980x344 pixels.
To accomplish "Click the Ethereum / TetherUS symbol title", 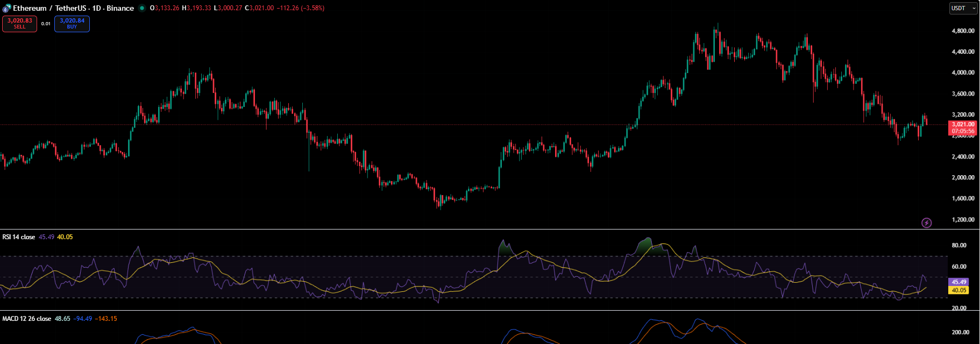I will [x=73, y=8].
